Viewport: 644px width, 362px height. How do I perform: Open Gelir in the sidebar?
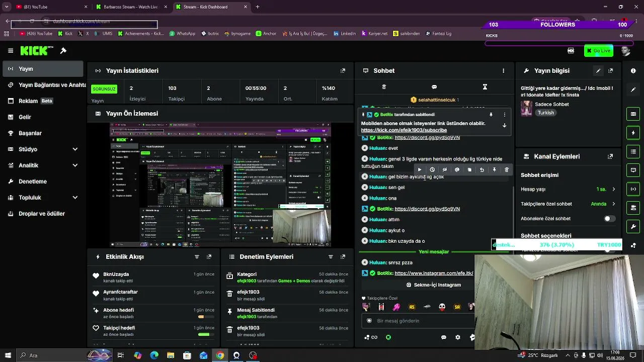pyautogui.click(x=42, y=117)
